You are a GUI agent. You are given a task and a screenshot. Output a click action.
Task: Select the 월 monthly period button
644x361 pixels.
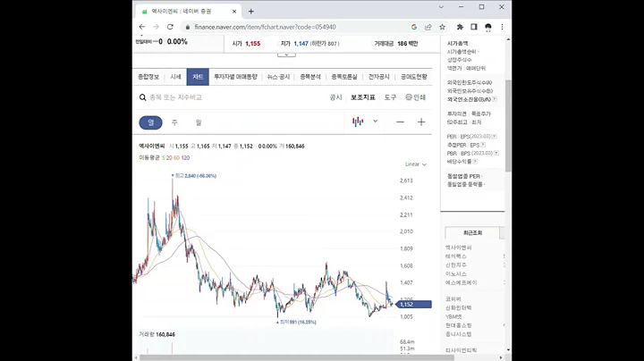[199, 122]
